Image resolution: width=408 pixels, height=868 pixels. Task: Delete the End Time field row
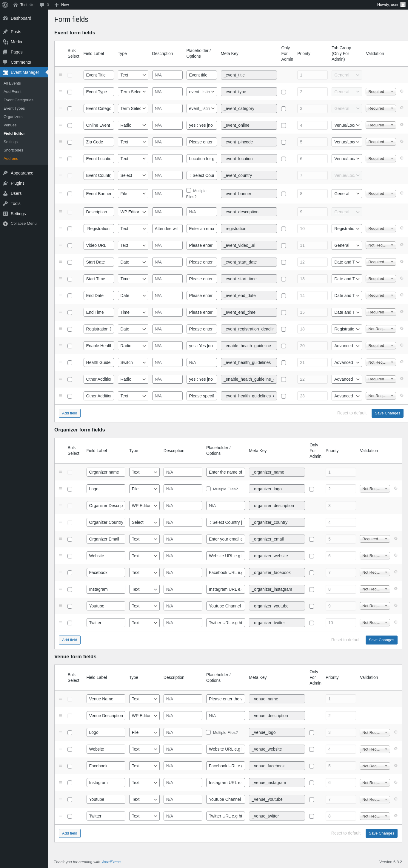(402, 312)
